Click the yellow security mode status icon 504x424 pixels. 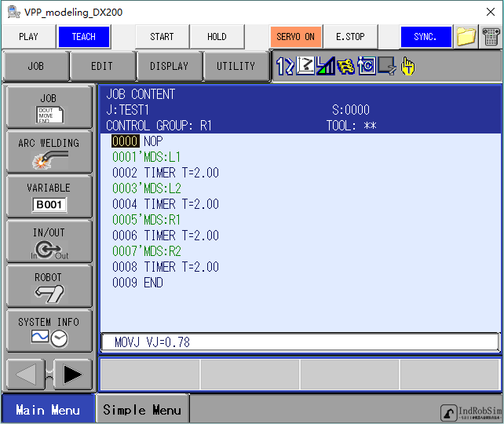pyautogui.click(x=346, y=66)
